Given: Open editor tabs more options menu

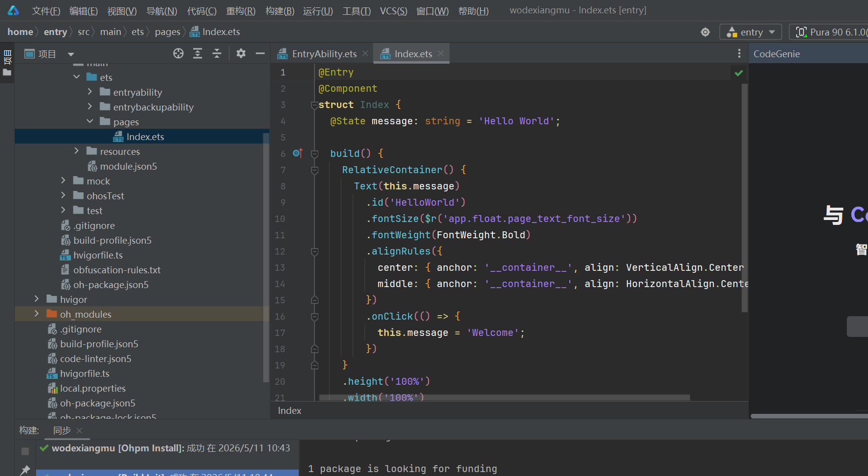Looking at the screenshot, I should coord(739,53).
